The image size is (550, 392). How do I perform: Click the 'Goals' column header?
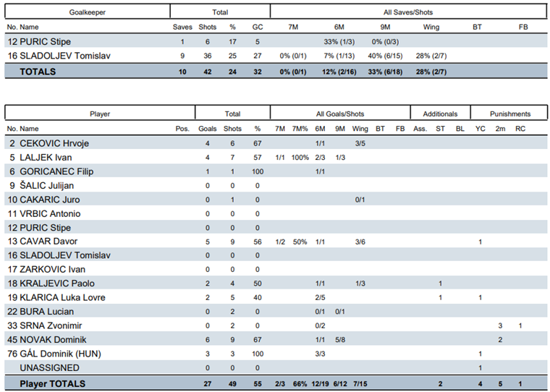point(207,129)
